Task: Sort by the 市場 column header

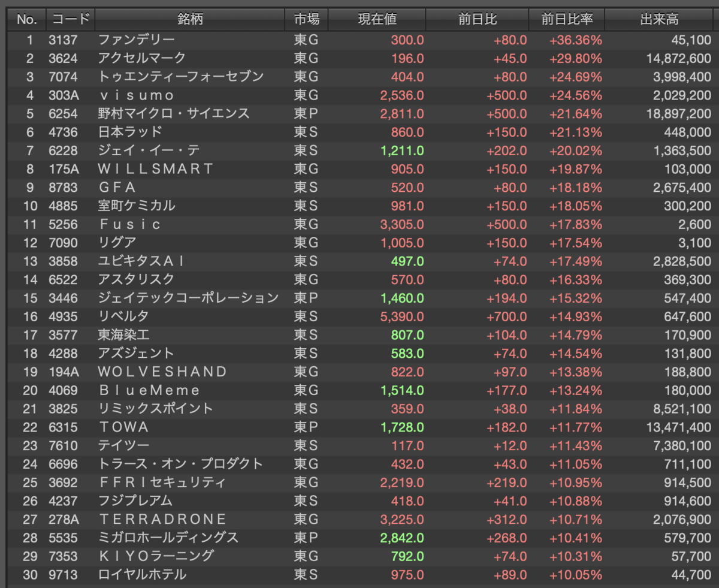Action: pyautogui.click(x=306, y=19)
